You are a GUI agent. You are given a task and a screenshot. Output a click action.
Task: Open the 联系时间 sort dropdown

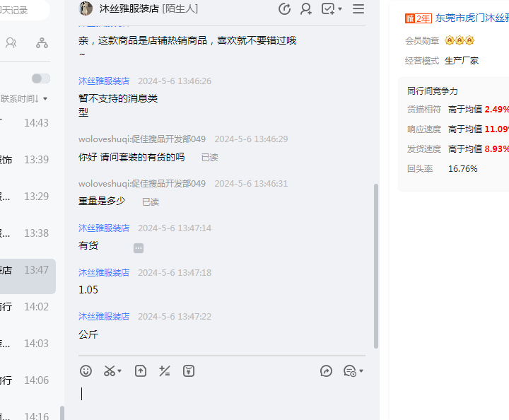coord(24,99)
